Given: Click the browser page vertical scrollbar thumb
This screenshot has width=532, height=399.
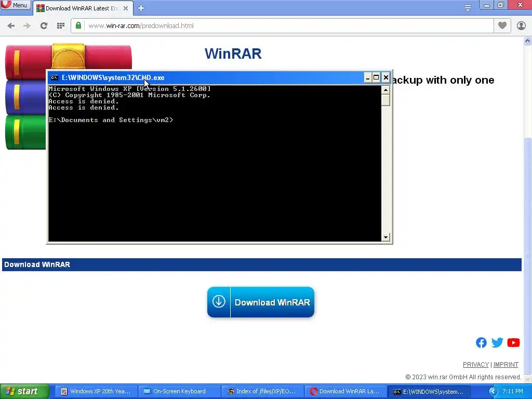Looking at the screenshot, I should 528,255.
